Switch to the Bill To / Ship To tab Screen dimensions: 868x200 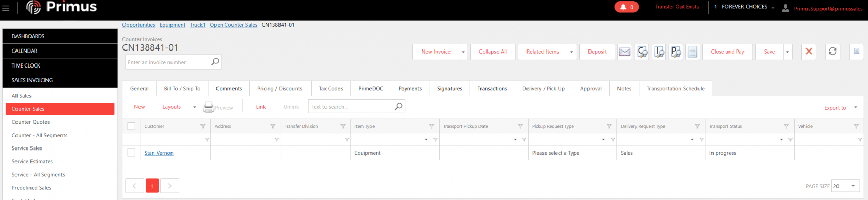182,89
